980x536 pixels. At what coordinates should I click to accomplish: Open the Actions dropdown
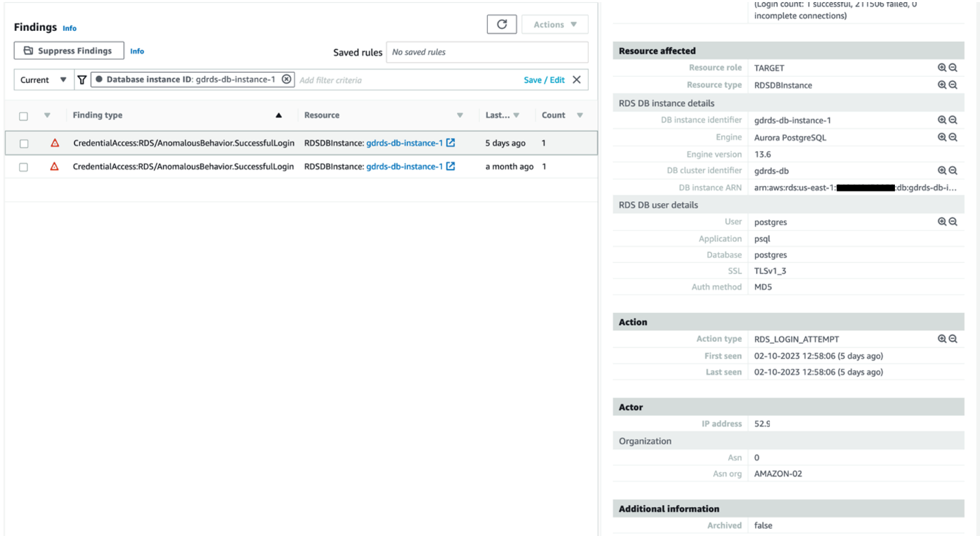(x=554, y=24)
